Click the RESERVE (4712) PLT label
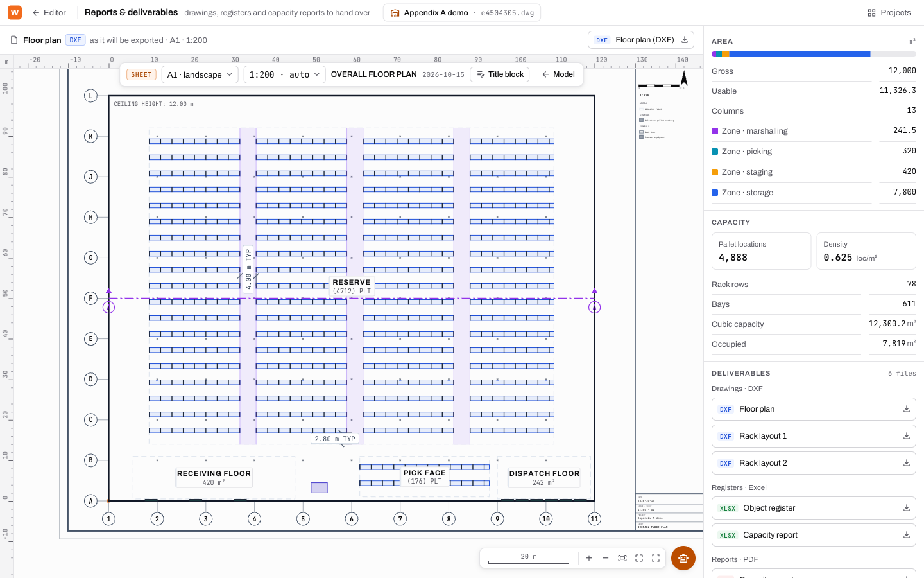 352,286
